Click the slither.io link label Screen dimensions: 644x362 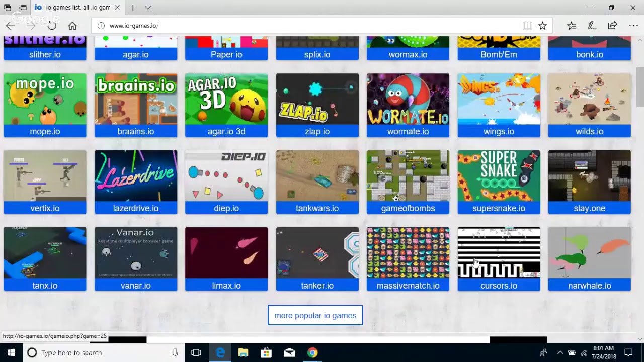(45, 54)
